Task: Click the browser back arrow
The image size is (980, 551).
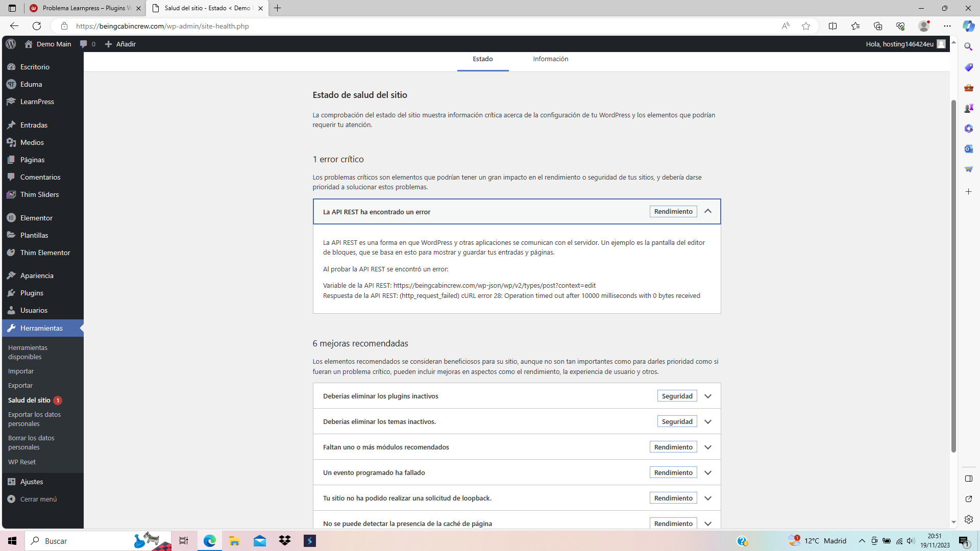Action: point(14,26)
